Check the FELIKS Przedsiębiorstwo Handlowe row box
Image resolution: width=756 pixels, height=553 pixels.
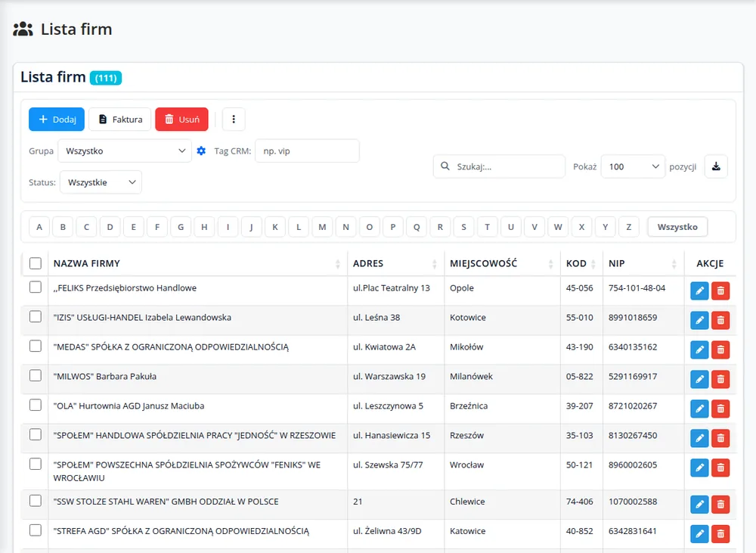click(x=36, y=287)
